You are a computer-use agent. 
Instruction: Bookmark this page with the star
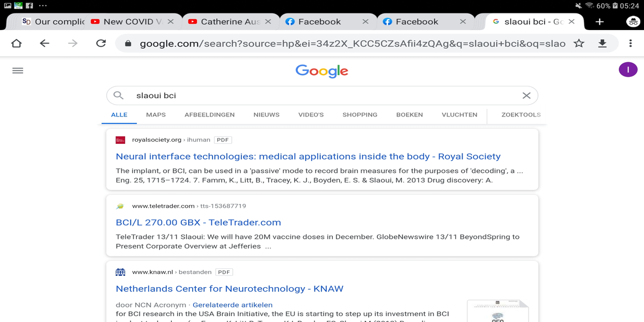(579, 43)
